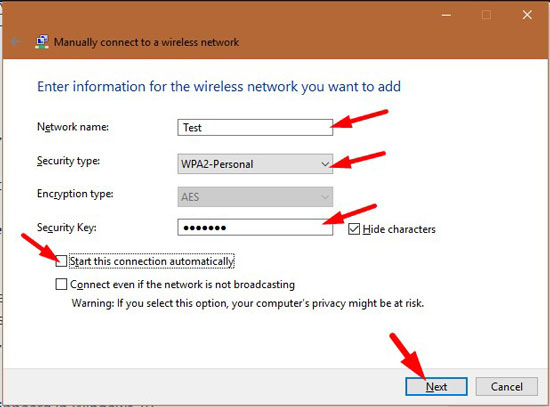Close the Manually connect dialog

pyautogui.click(x=527, y=15)
